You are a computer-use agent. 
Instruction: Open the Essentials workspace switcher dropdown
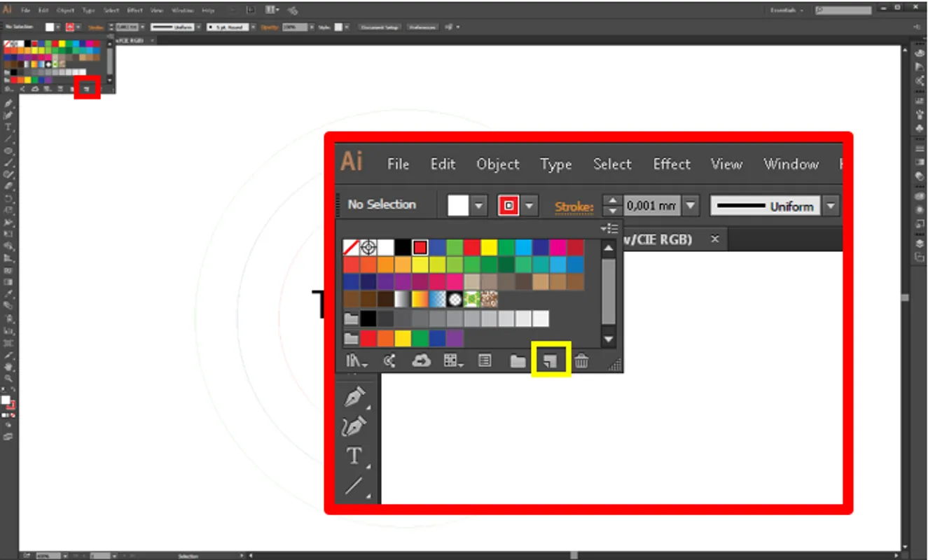[x=788, y=10]
